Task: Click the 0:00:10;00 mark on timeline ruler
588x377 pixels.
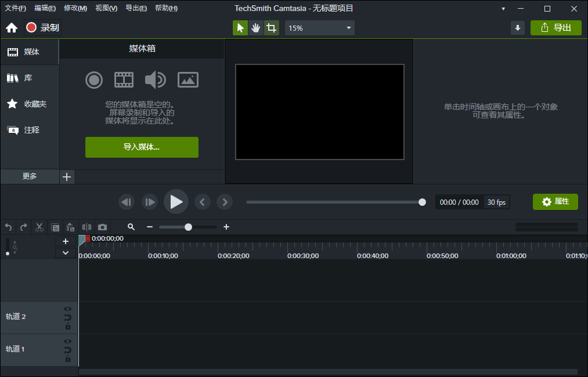Action: click(x=163, y=256)
